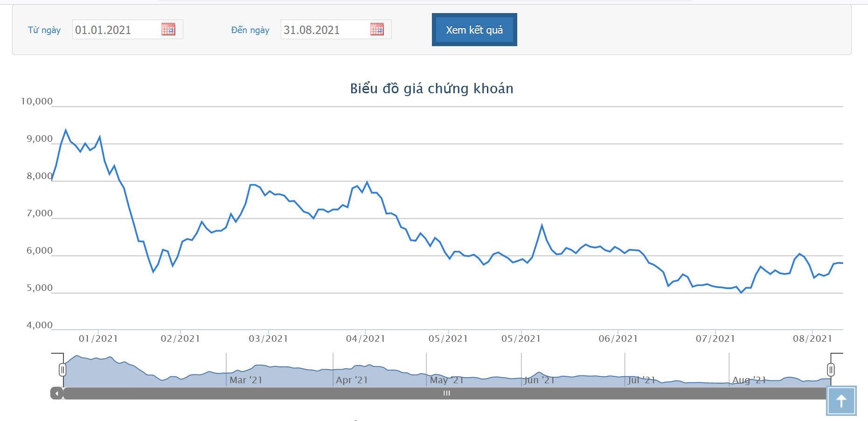Click the Xem kết quả button
The height and width of the screenshot is (421, 868).
tap(474, 30)
